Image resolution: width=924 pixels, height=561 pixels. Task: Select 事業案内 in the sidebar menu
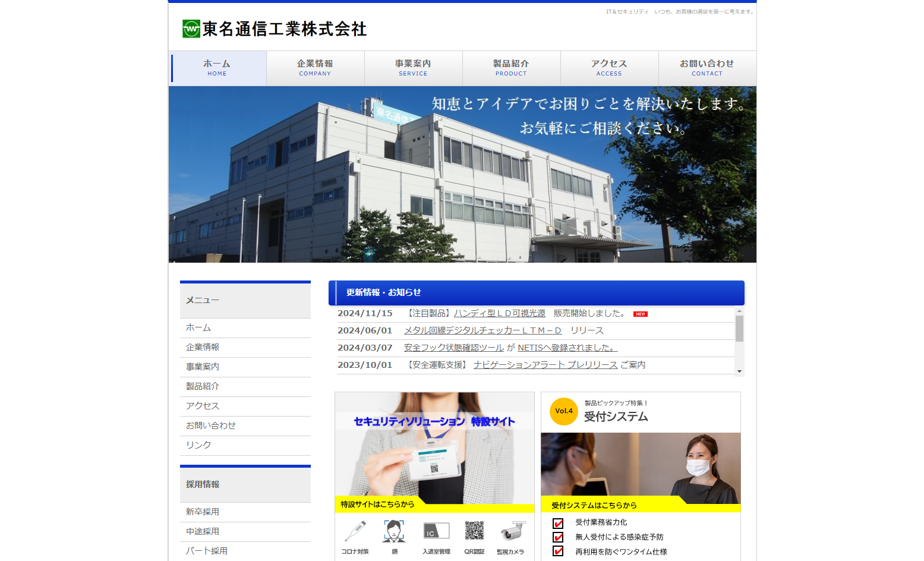[x=245, y=367]
